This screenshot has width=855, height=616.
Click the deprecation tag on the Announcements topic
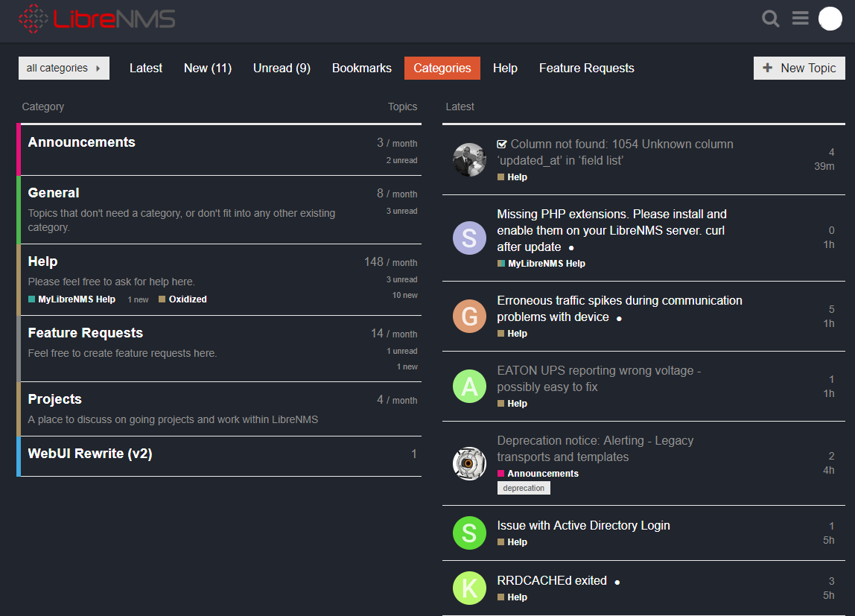tap(524, 488)
